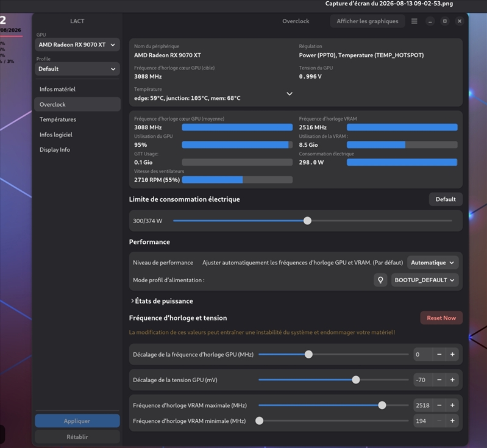Click the GPU voltage offset field showing -70
This screenshot has width=487, height=448.
coord(423,380)
